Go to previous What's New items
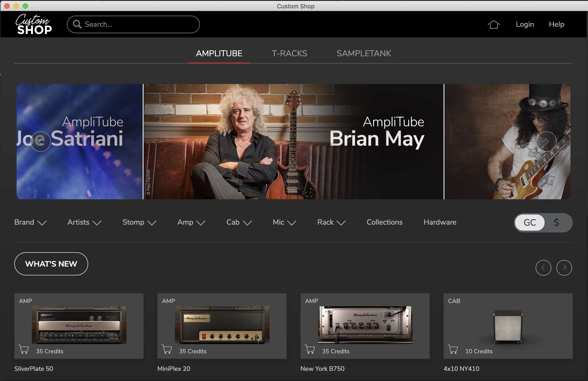Screen dimensions: 588x381 click(543, 268)
